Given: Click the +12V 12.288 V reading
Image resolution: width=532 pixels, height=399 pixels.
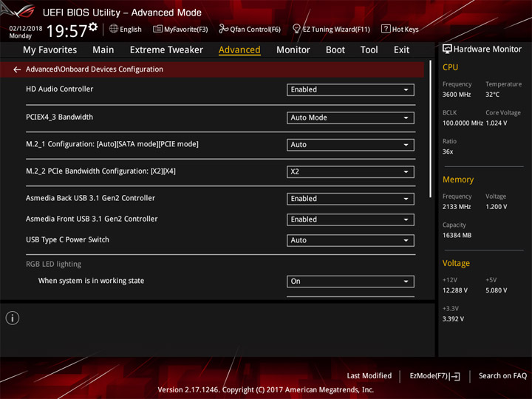Looking at the screenshot, I should pos(454,290).
